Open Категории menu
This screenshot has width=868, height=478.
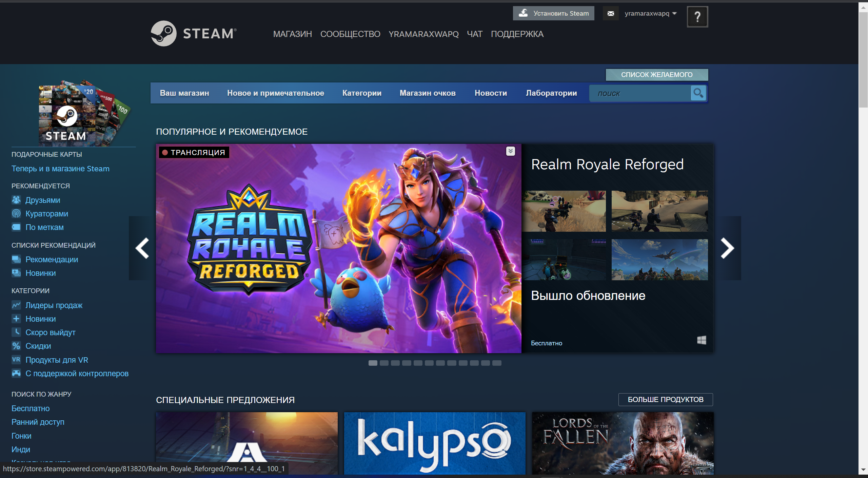click(x=362, y=93)
